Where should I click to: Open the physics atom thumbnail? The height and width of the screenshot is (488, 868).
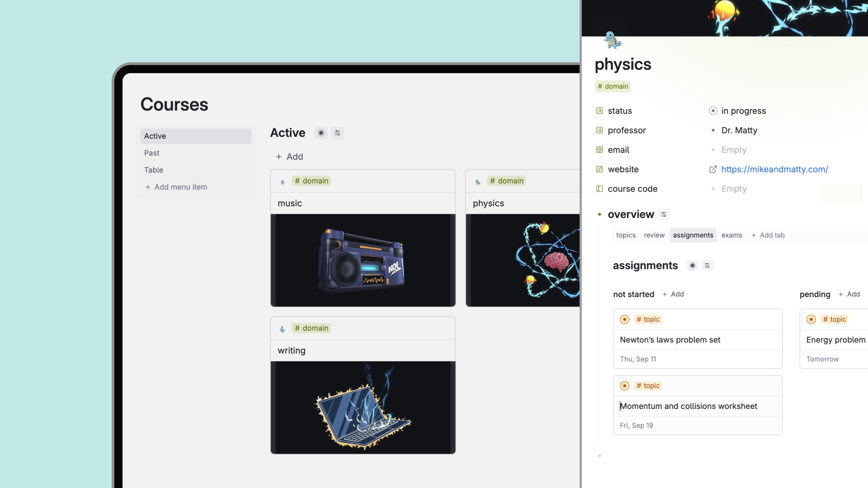click(x=523, y=260)
